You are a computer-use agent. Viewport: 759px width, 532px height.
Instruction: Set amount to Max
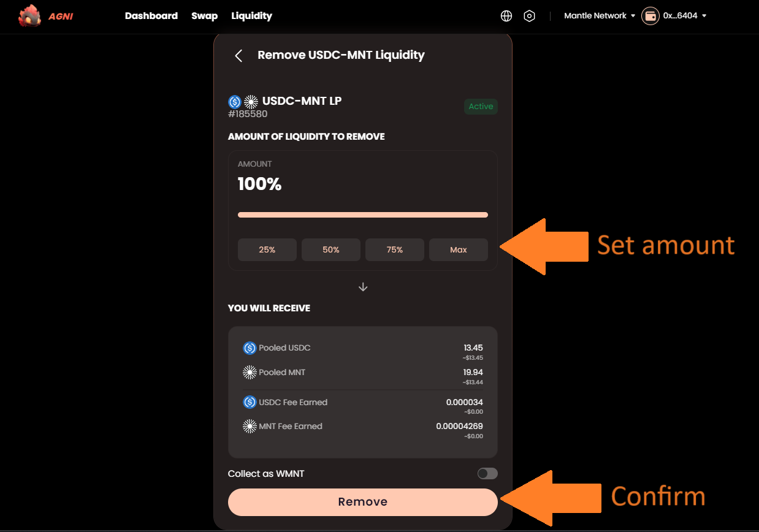point(458,250)
